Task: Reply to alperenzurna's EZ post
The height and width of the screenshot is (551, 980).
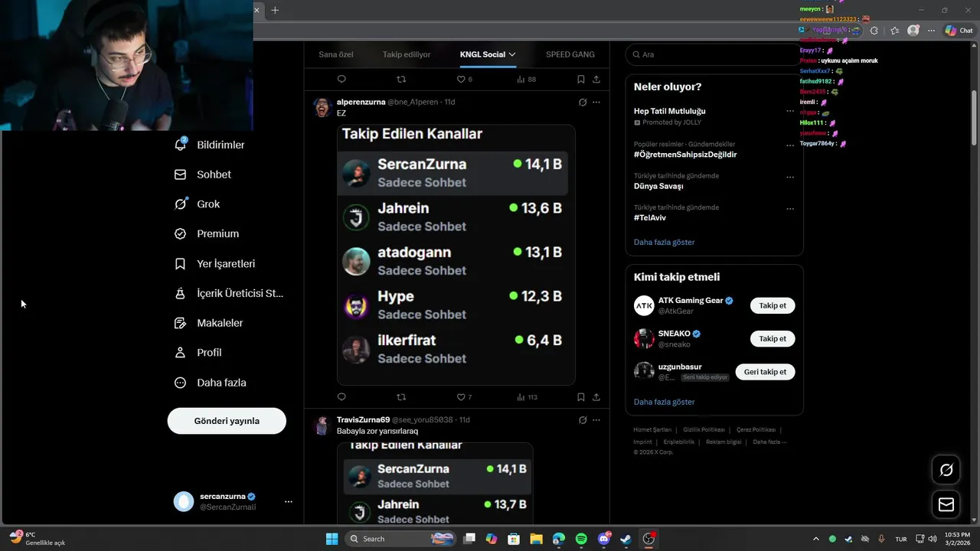Action: pyautogui.click(x=341, y=397)
